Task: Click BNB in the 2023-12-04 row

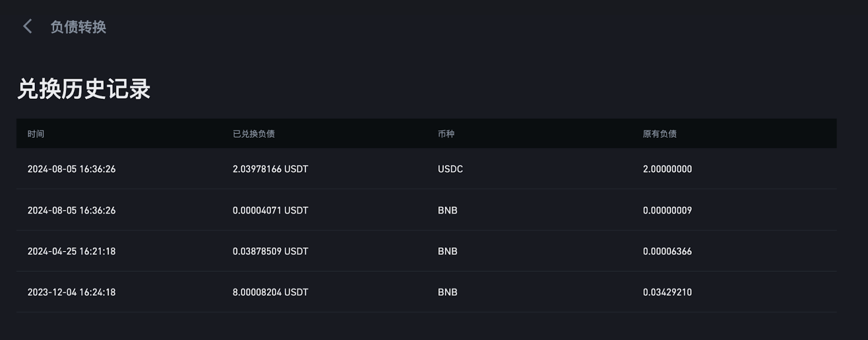Action: point(448,292)
